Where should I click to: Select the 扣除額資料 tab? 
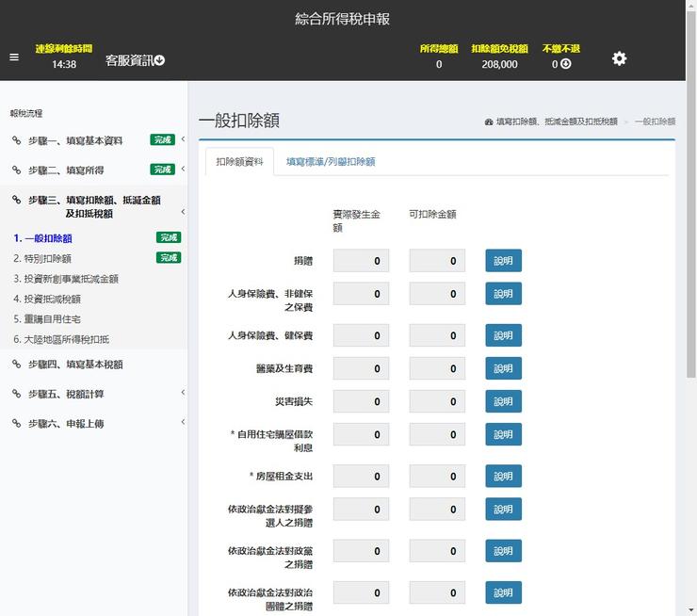coord(239,162)
